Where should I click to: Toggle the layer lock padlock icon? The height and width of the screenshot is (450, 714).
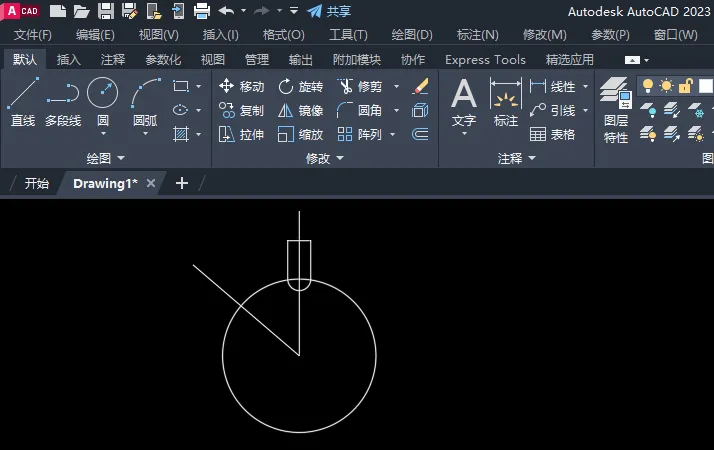tap(685, 86)
